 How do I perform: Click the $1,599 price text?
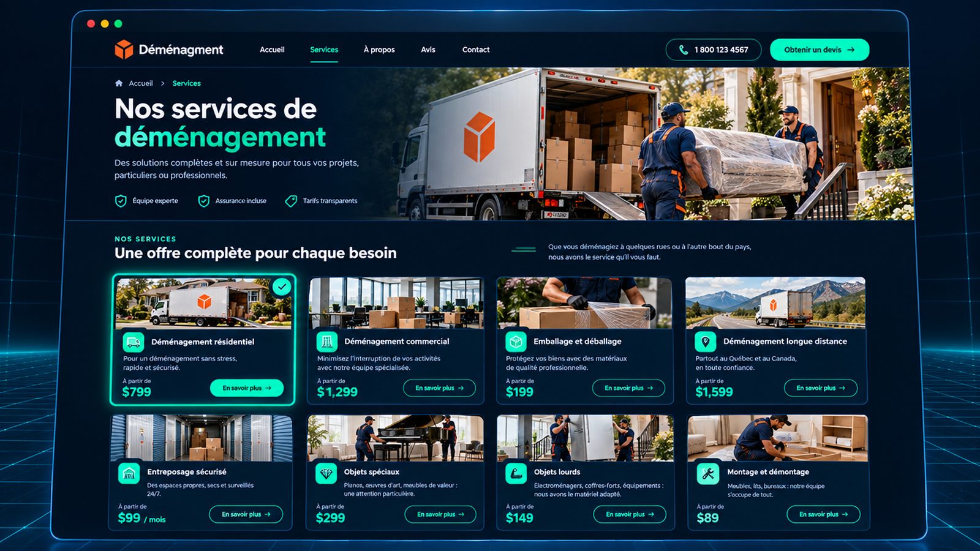click(x=714, y=392)
